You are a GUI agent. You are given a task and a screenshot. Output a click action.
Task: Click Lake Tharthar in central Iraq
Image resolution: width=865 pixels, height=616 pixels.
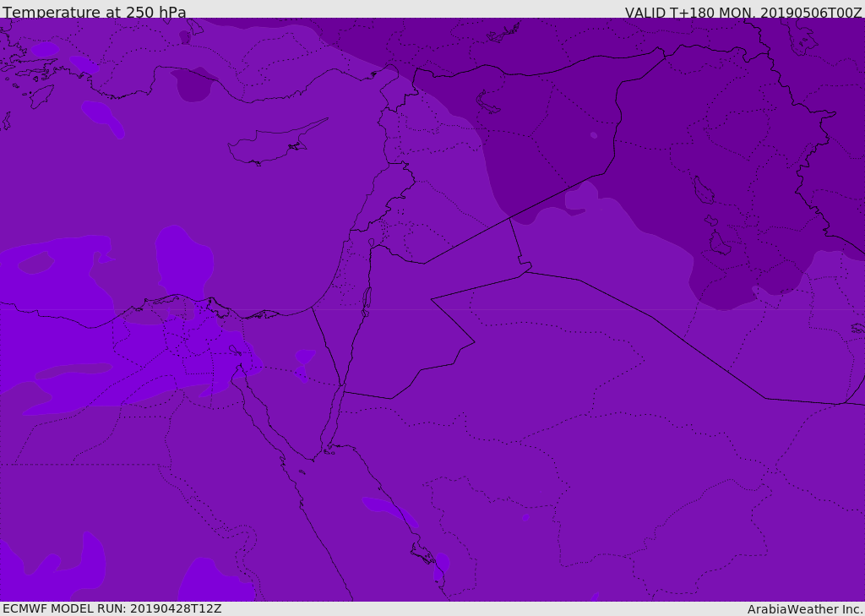(703, 190)
